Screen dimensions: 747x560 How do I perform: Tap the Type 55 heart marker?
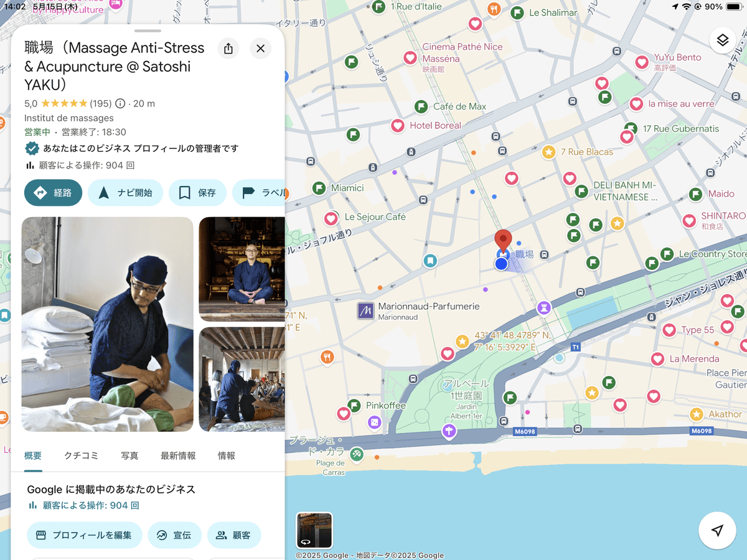coord(669,330)
